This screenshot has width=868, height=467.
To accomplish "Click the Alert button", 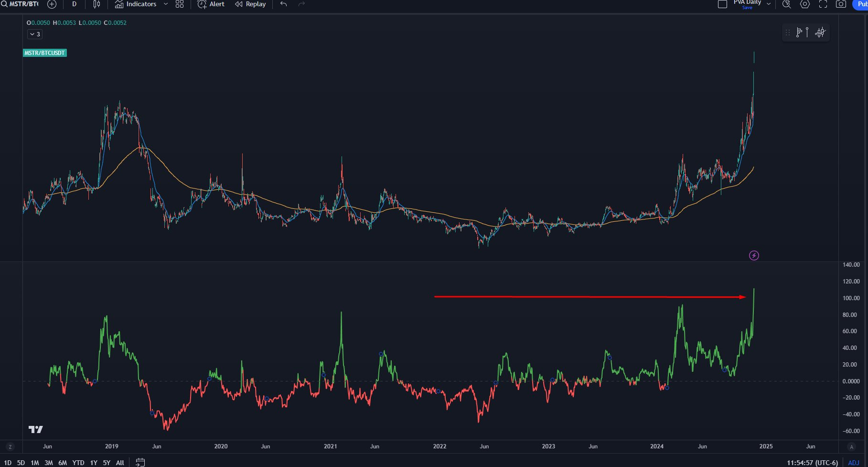I will pos(211,4).
